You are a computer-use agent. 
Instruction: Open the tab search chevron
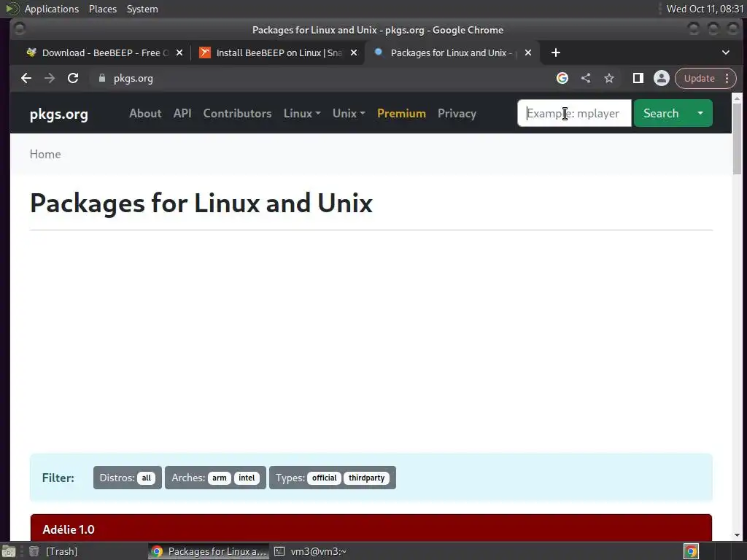(726, 52)
